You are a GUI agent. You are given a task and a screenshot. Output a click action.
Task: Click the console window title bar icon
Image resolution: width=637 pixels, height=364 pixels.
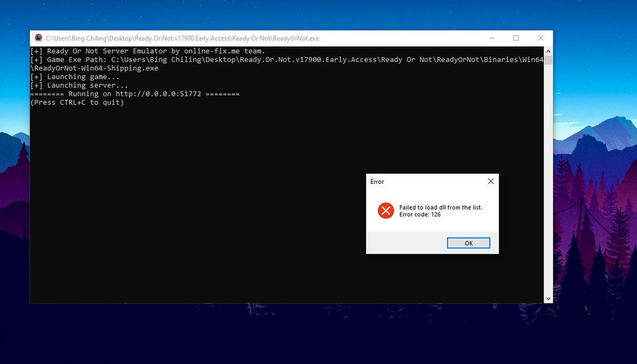click(x=38, y=38)
